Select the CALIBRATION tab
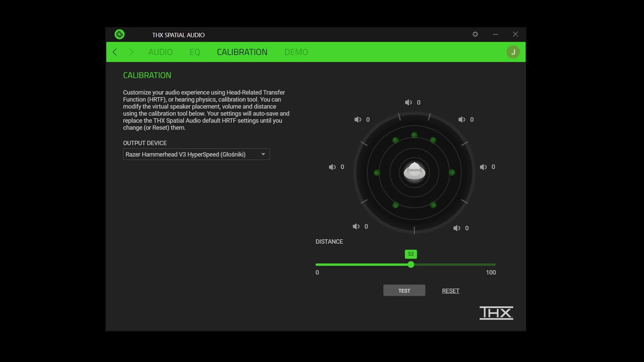644x362 pixels. point(242,52)
